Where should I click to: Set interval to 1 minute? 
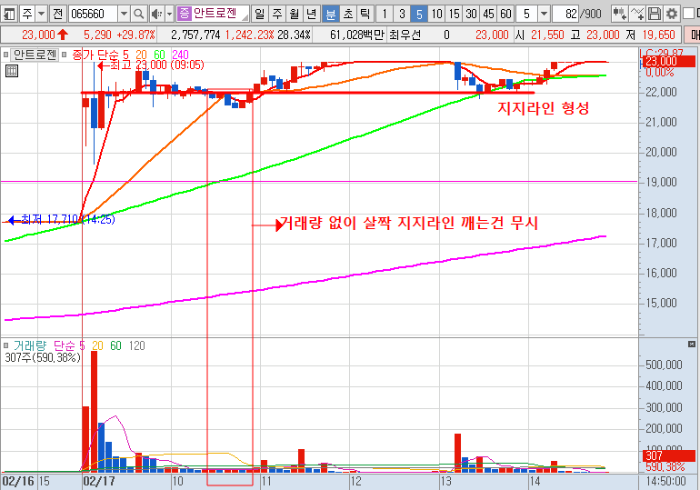(x=384, y=14)
